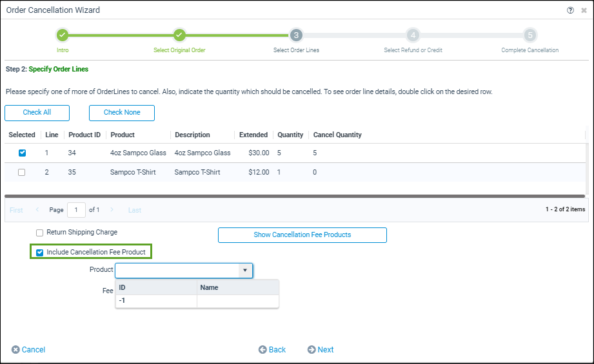Click the Last page link
The width and height of the screenshot is (594, 364).
point(135,210)
